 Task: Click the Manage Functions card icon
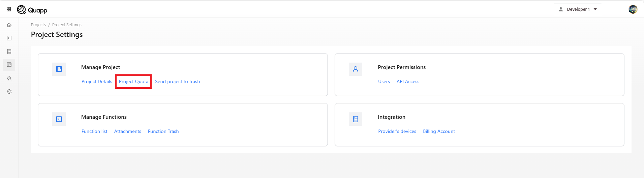[x=59, y=119]
